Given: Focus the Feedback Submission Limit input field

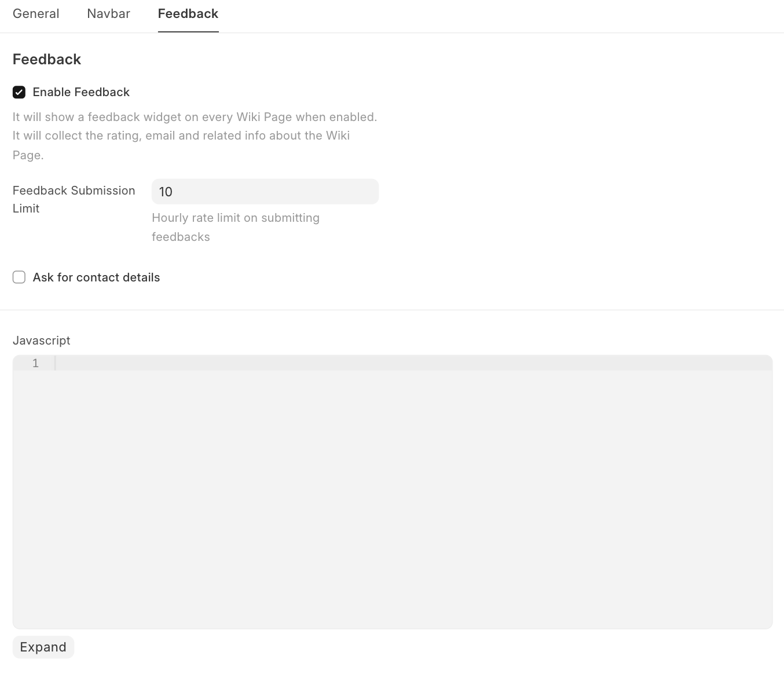Looking at the screenshot, I should (265, 192).
